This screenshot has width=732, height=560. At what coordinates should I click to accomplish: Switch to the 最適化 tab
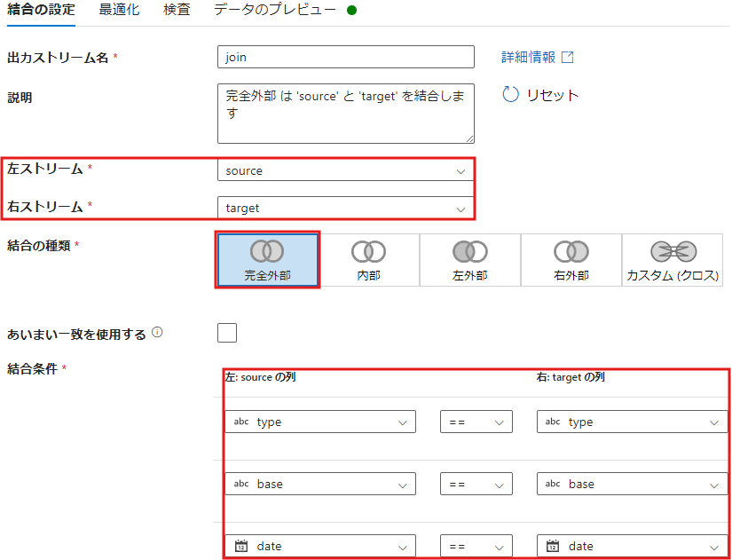click(119, 10)
